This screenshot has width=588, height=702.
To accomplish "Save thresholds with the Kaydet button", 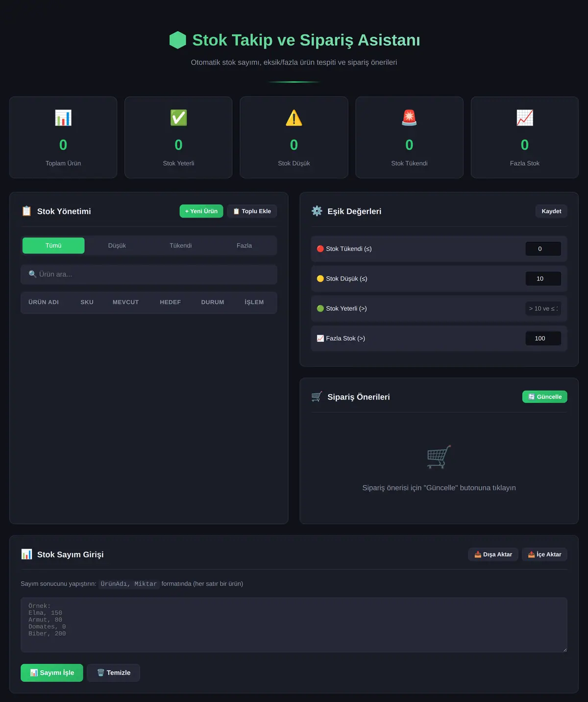I will pos(551,211).
